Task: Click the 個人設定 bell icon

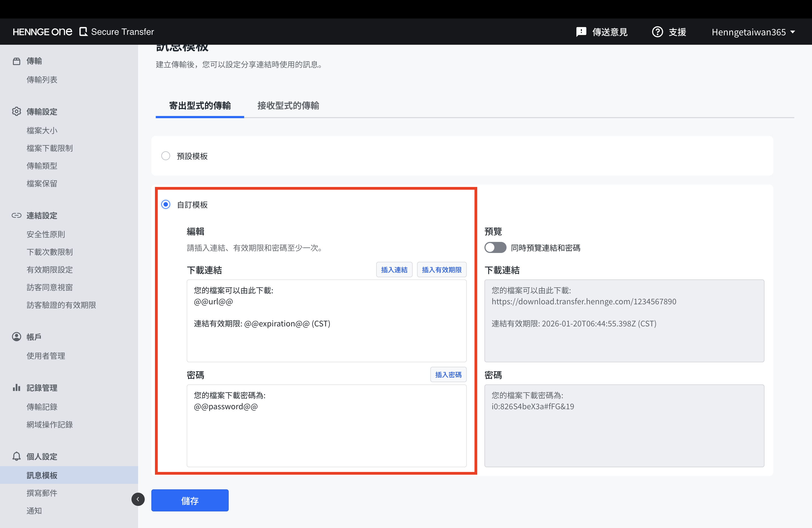Action: [x=16, y=456]
